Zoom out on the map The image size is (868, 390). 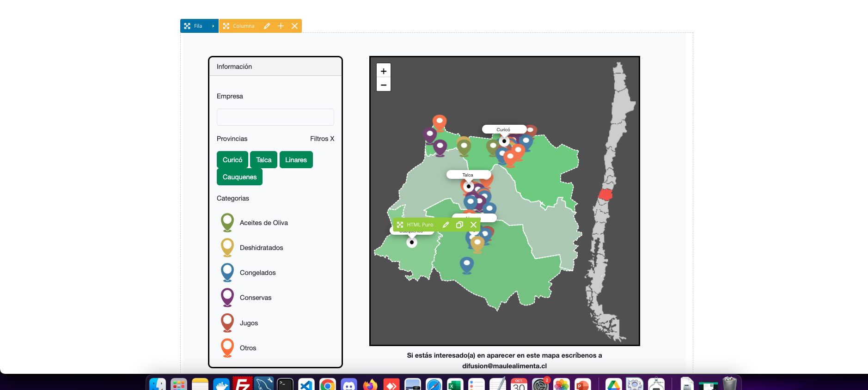[384, 85]
